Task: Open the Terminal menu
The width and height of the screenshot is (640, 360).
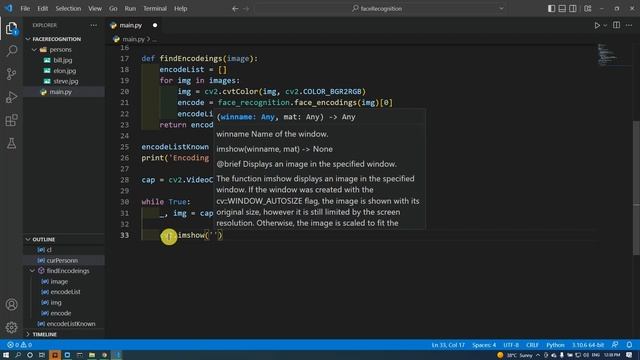Action: [x=155, y=9]
